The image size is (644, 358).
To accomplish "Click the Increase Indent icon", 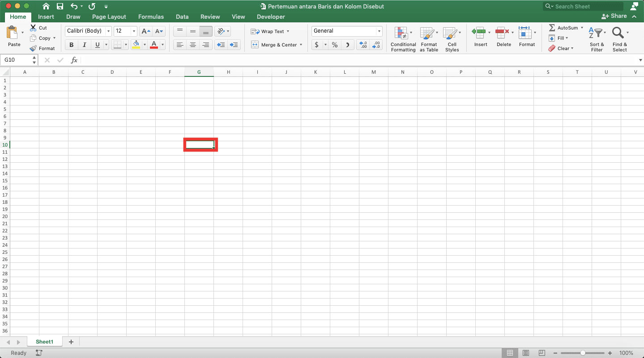I will 234,45.
